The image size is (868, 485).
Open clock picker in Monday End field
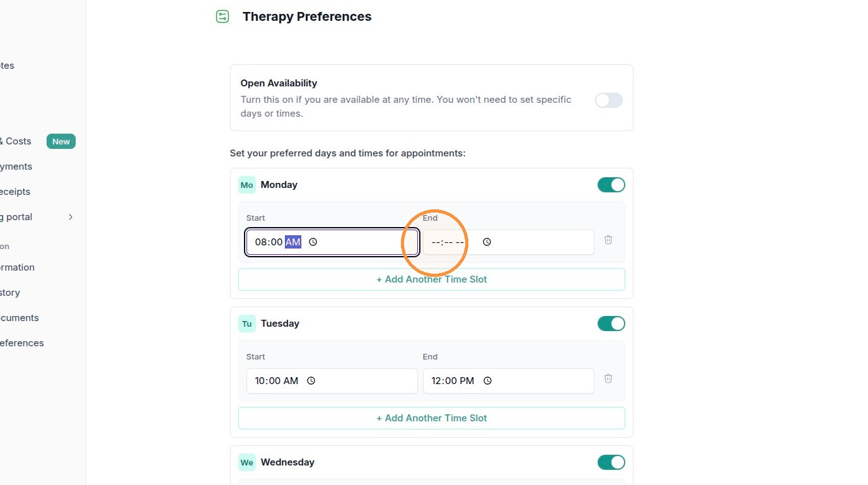coord(487,242)
